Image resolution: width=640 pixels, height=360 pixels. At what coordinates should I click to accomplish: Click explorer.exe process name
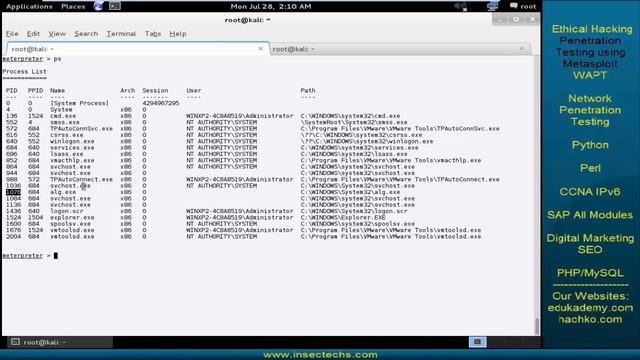click(72, 218)
